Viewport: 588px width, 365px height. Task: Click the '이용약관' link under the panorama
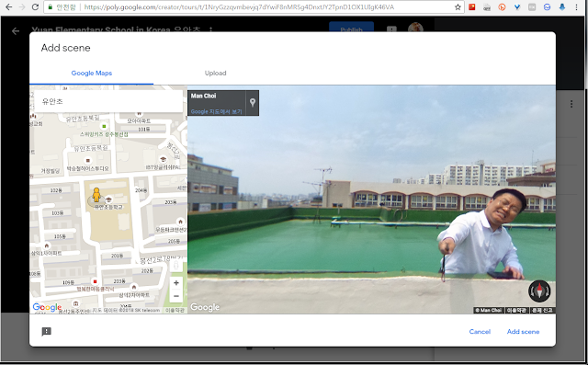[x=516, y=310]
